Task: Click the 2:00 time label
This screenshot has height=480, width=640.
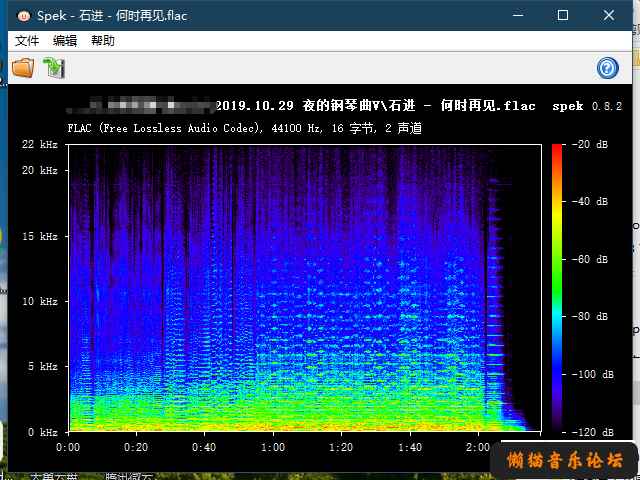Action: click(478, 447)
